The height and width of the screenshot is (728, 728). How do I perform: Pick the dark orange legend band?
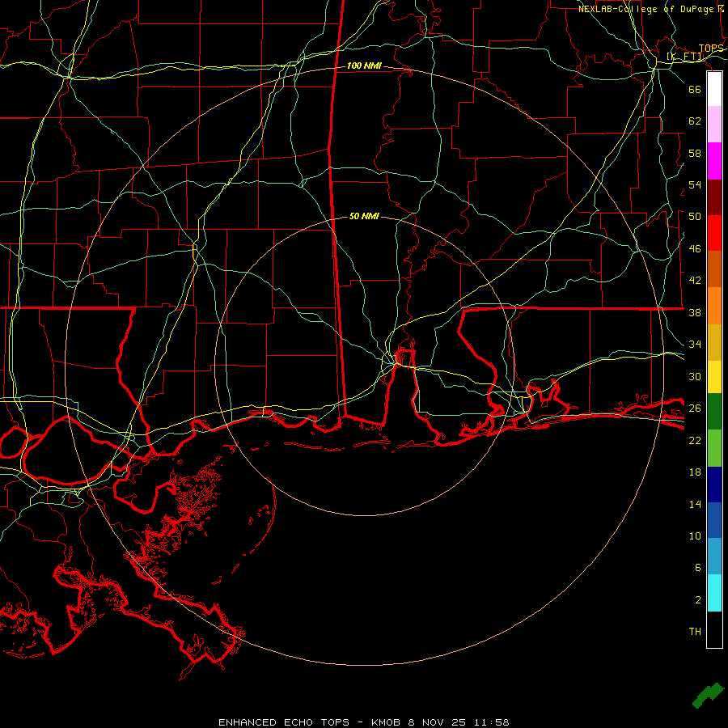[x=714, y=269]
